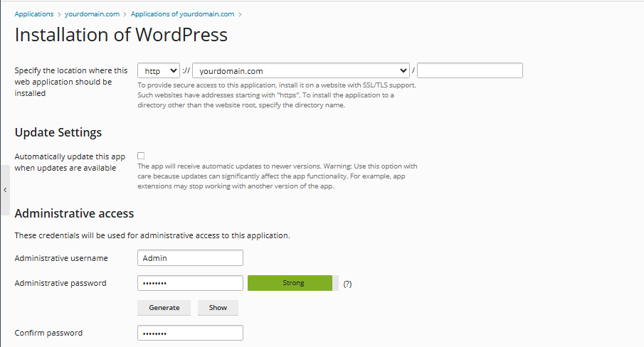644x347 pixels.
Task: Click the Strong password strength bar
Action: pos(293,283)
